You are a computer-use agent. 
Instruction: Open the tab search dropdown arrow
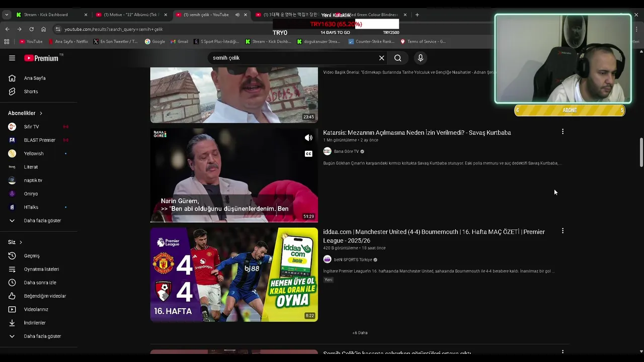coord(7,15)
